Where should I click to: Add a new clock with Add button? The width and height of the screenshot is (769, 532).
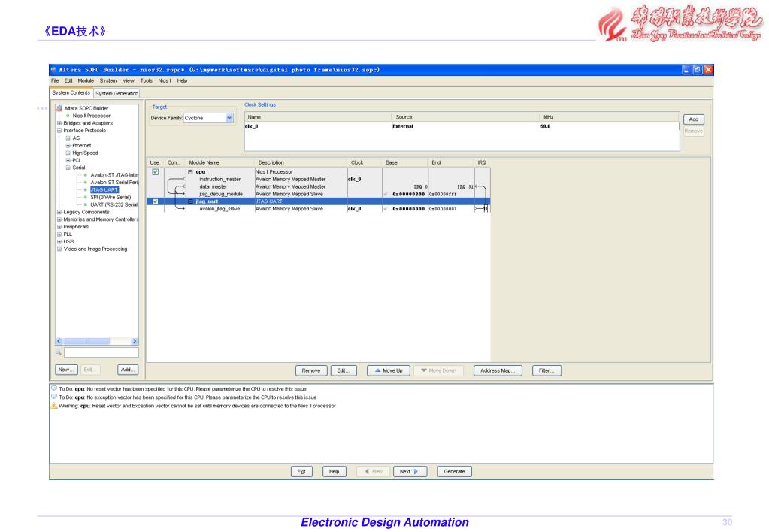pos(694,119)
